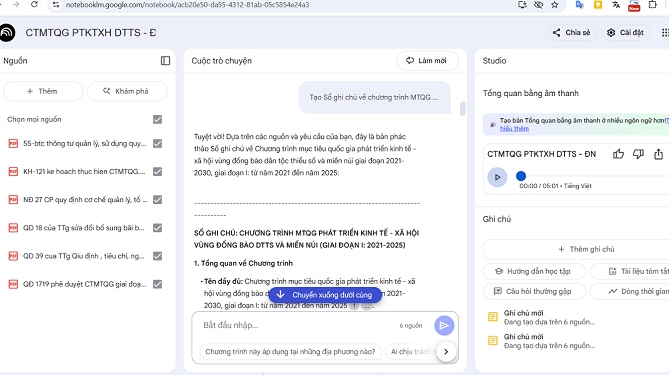Bookmark this page with star icon
The height and width of the screenshot is (375, 669).
pyautogui.click(x=555, y=5)
